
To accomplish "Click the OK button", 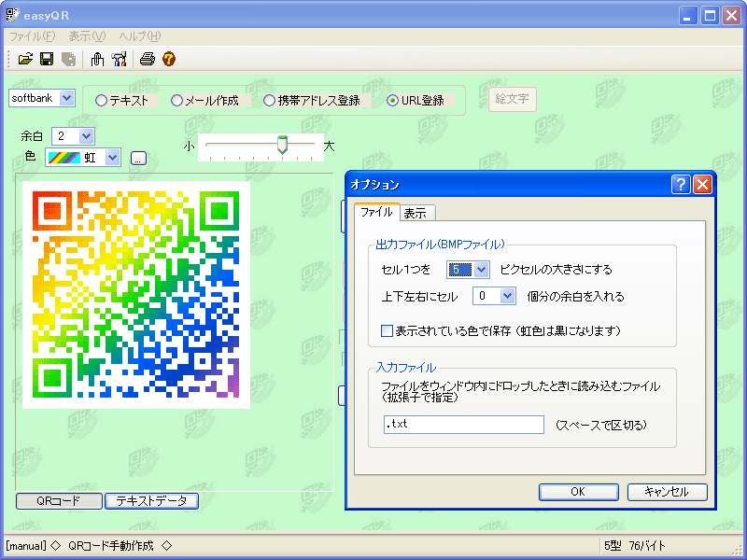I will (x=578, y=492).
